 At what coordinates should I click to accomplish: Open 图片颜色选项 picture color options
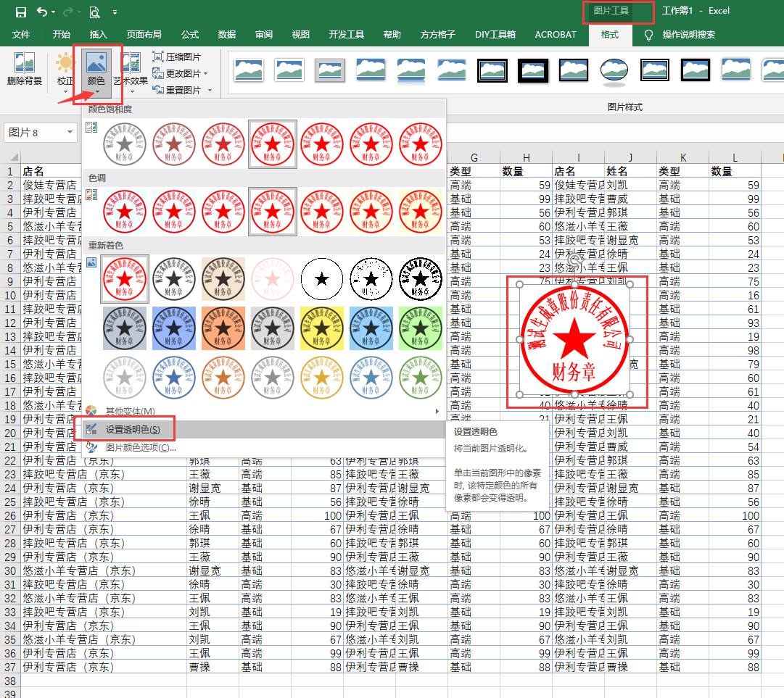(263, 447)
